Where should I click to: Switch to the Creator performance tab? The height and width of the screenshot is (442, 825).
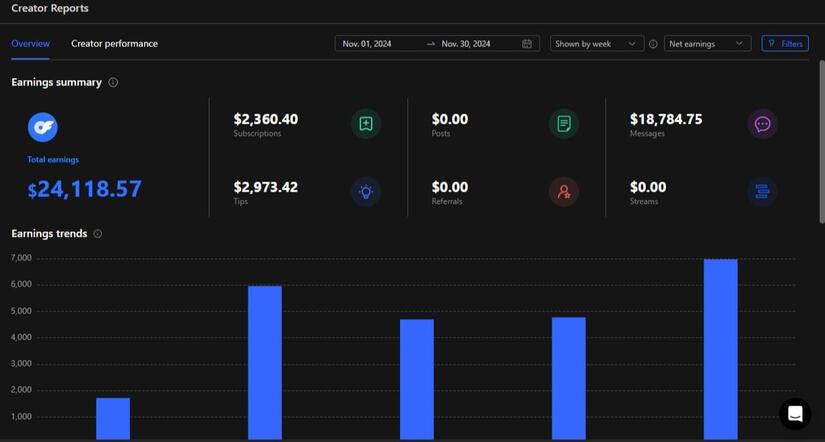pyautogui.click(x=114, y=44)
